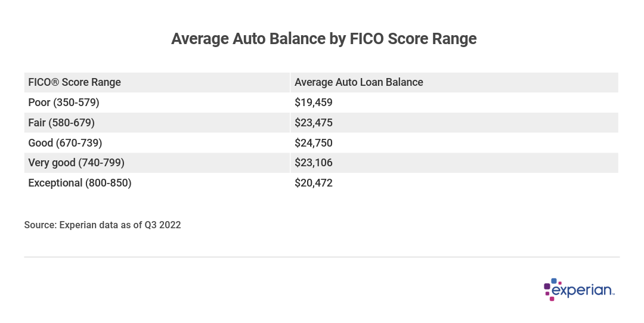
Task: Click the FICO® Score Range column header
Action: pyautogui.click(x=75, y=82)
